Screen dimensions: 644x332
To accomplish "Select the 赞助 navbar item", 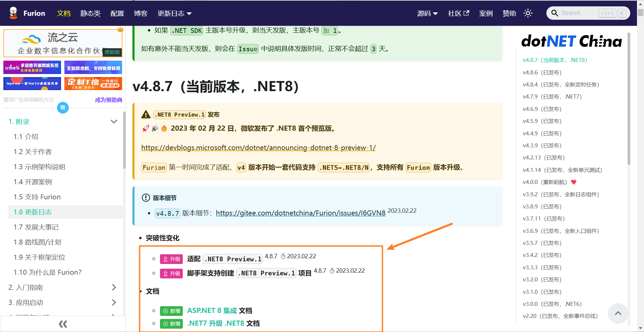I will 509,13.
